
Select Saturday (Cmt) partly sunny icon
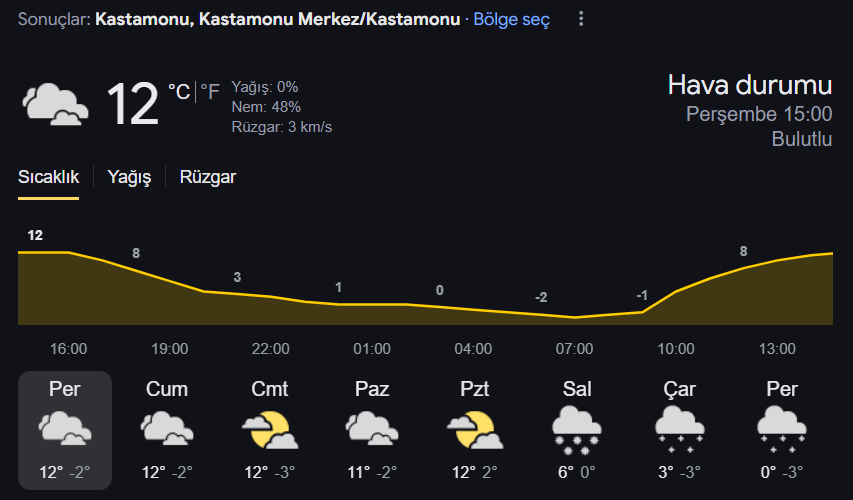click(x=270, y=430)
